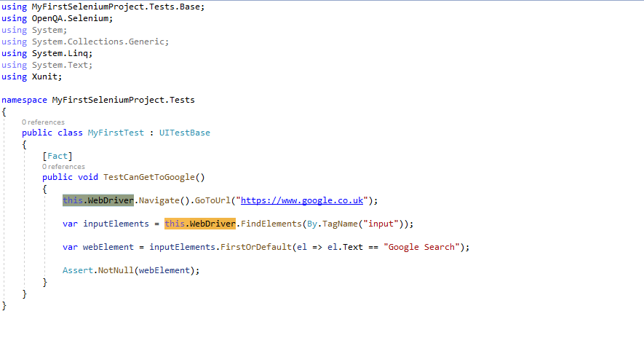
Task: Click the orange-highlighted this.WebDriver before FindElements
Action: [x=199, y=224]
